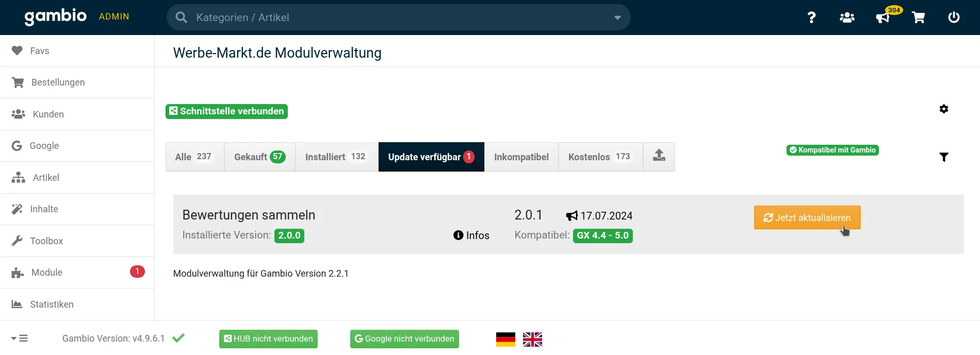980x355 pixels.
Task: Switch to the Installiert tab
Action: [336, 157]
